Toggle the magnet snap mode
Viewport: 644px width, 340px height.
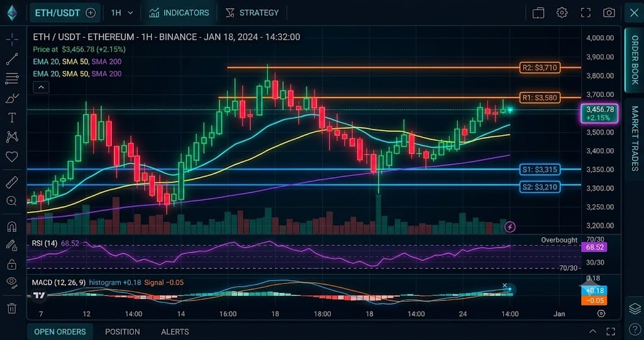tap(11, 226)
